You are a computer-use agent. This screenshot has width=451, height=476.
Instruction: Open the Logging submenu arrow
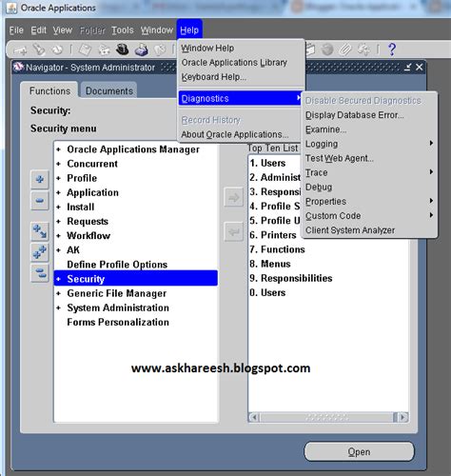click(431, 143)
